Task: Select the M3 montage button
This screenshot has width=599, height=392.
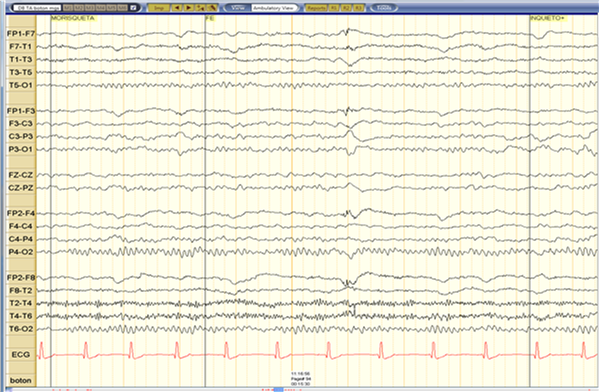Action: click(90, 8)
